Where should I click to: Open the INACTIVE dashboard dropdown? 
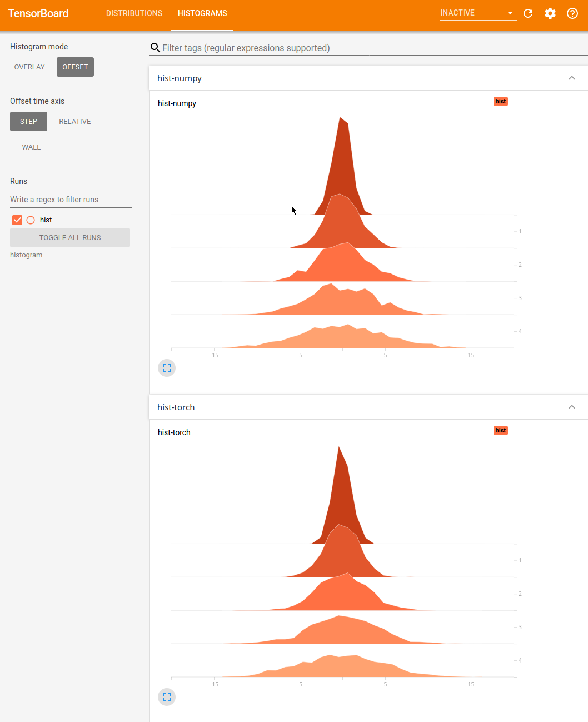pyautogui.click(x=477, y=12)
